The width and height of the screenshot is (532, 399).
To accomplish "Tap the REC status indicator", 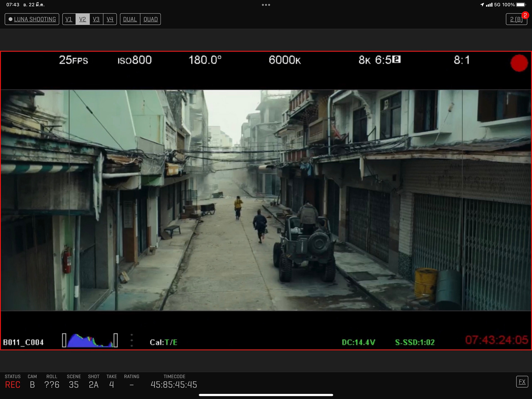I will [13, 385].
